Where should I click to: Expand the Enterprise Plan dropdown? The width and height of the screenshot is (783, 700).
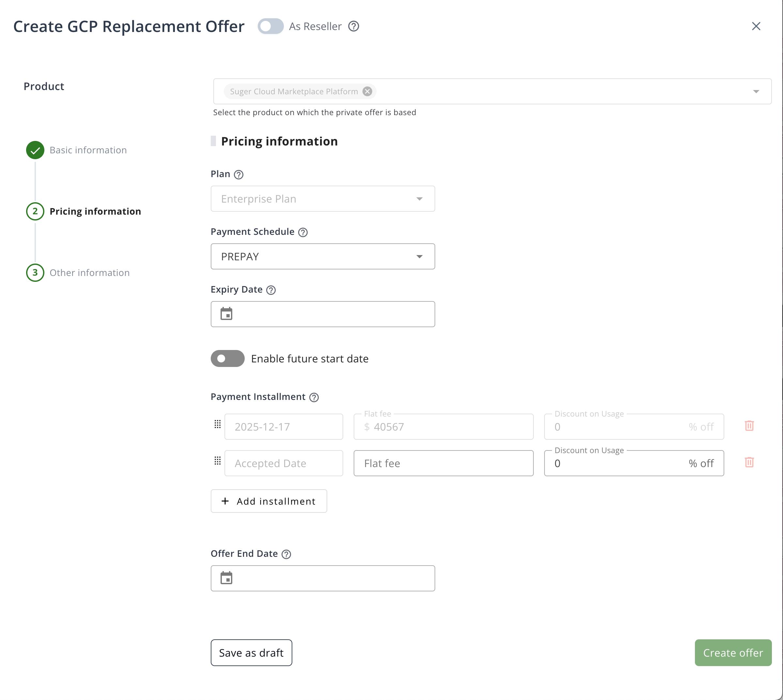420,199
